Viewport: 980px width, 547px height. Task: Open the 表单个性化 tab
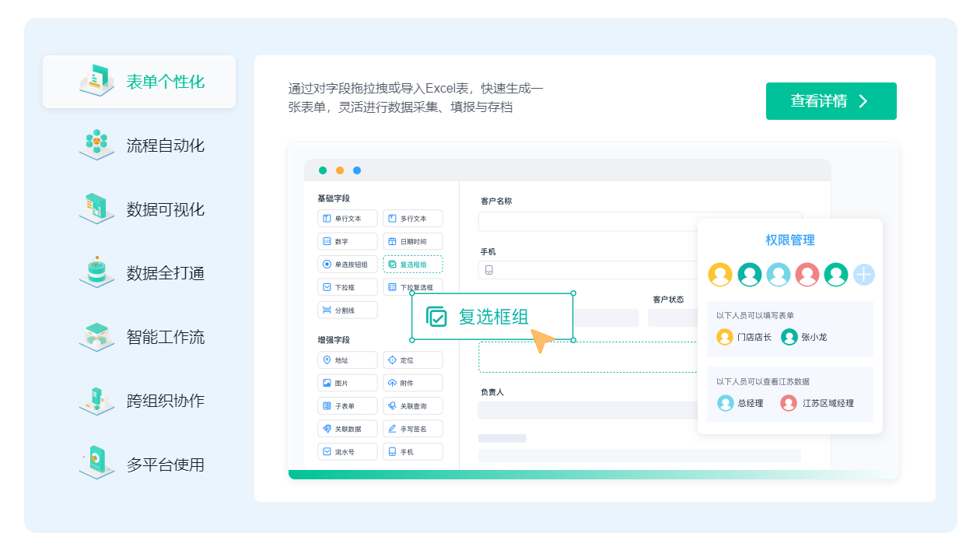(x=139, y=82)
